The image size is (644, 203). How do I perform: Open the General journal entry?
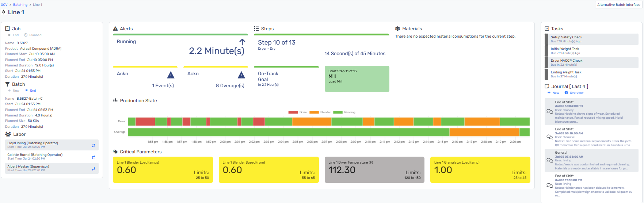pyautogui.click(x=592, y=160)
